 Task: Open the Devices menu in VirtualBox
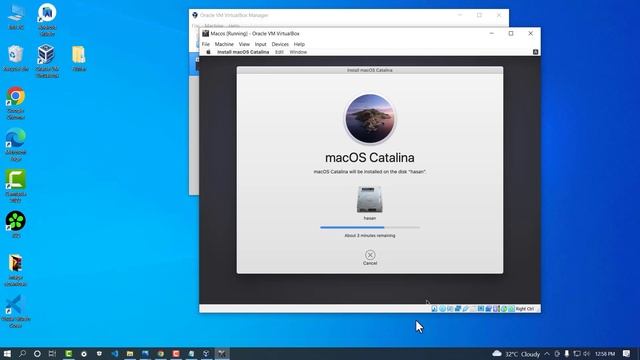click(x=280, y=44)
